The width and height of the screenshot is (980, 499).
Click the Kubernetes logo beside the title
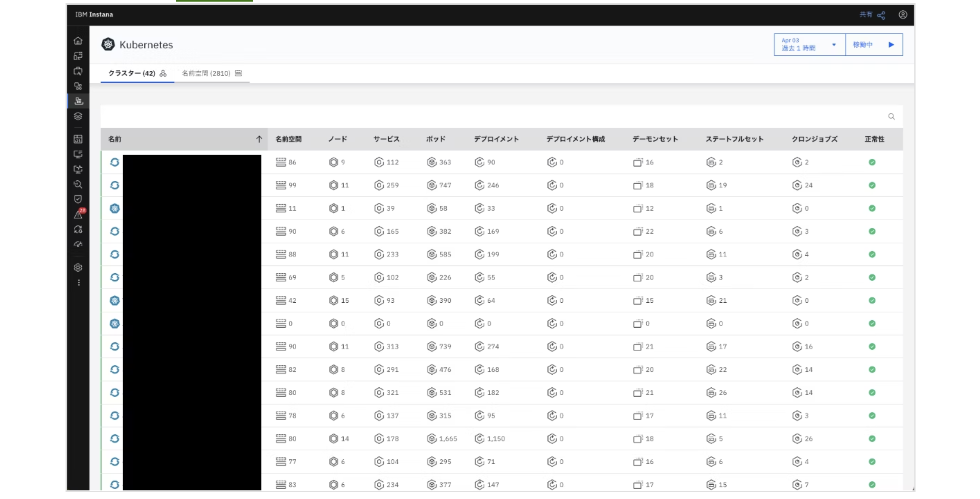click(108, 44)
